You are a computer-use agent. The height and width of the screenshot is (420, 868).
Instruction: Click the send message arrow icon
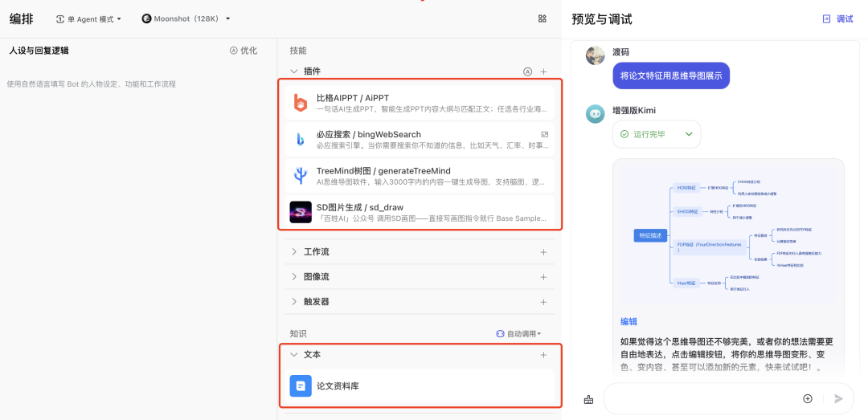click(839, 398)
